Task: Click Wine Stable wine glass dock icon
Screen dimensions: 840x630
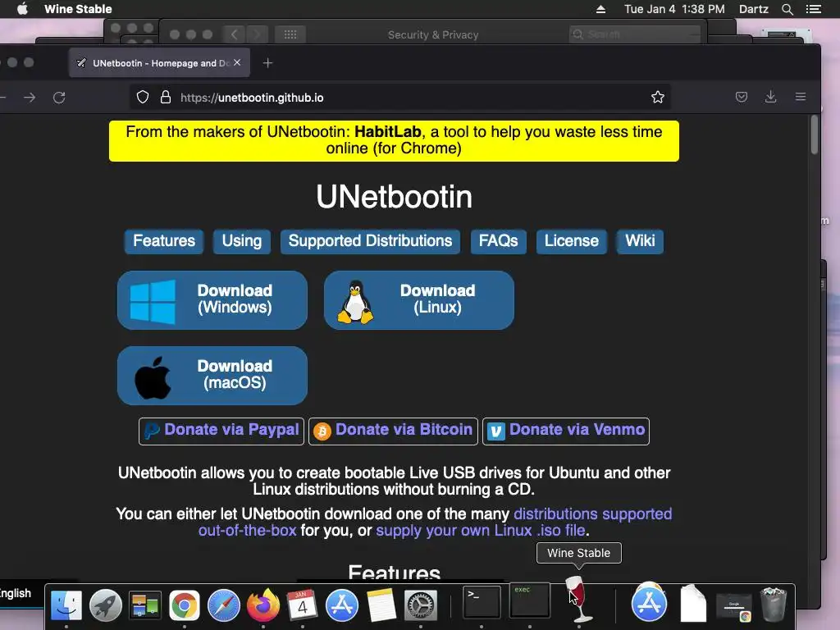Action: 578,599
